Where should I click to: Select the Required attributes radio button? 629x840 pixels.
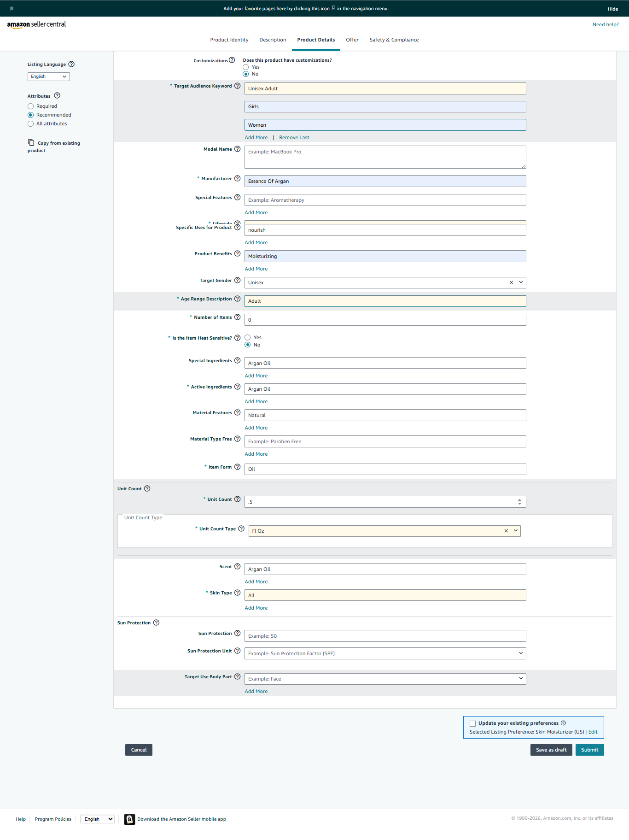31,106
